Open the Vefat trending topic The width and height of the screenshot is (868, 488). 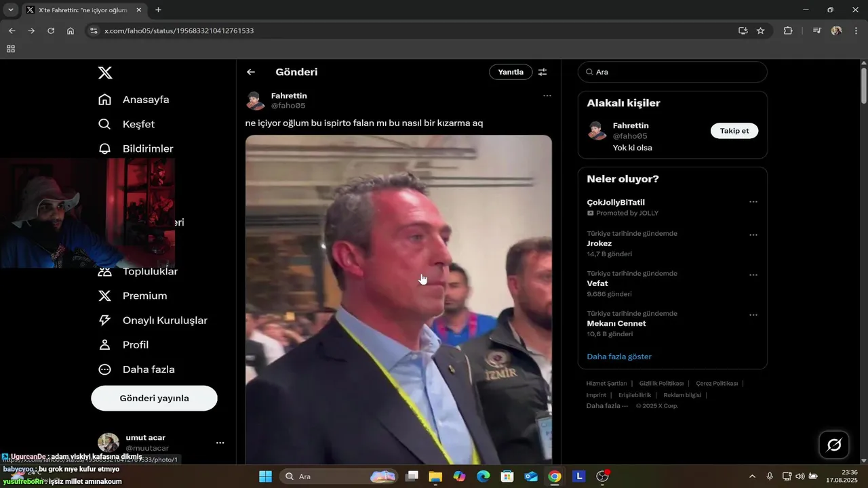597,283
